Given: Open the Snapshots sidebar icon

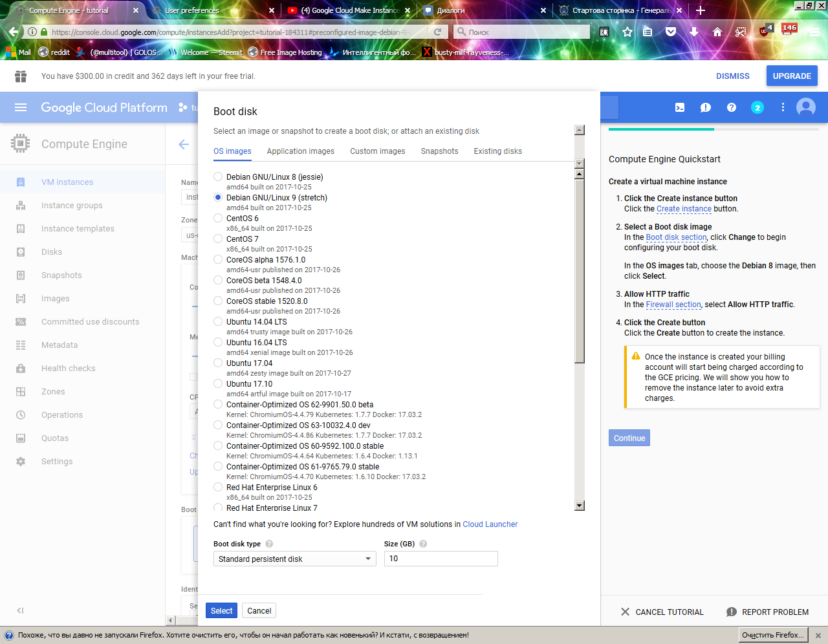Looking at the screenshot, I should 21,275.
